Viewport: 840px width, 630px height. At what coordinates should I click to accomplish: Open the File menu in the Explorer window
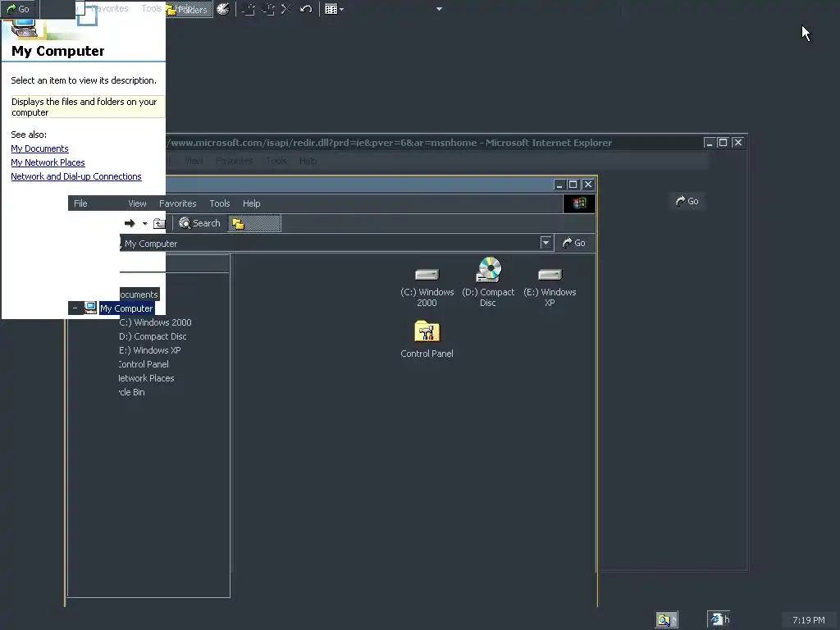tap(80, 203)
